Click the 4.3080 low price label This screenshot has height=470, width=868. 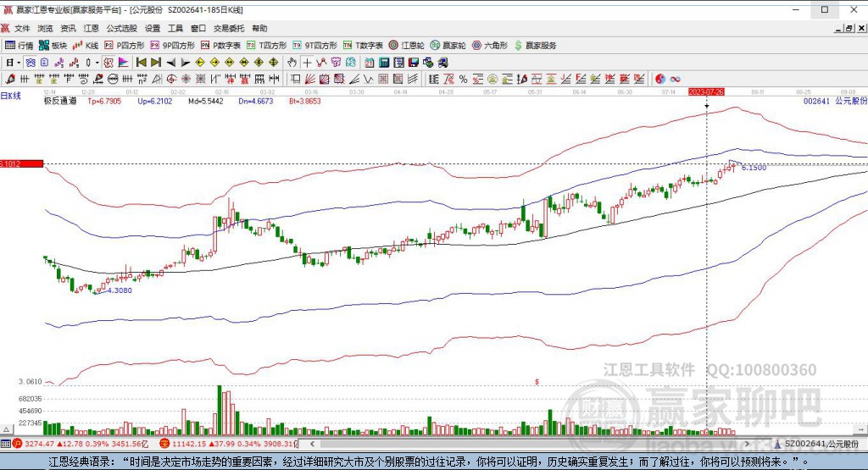(x=120, y=290)
